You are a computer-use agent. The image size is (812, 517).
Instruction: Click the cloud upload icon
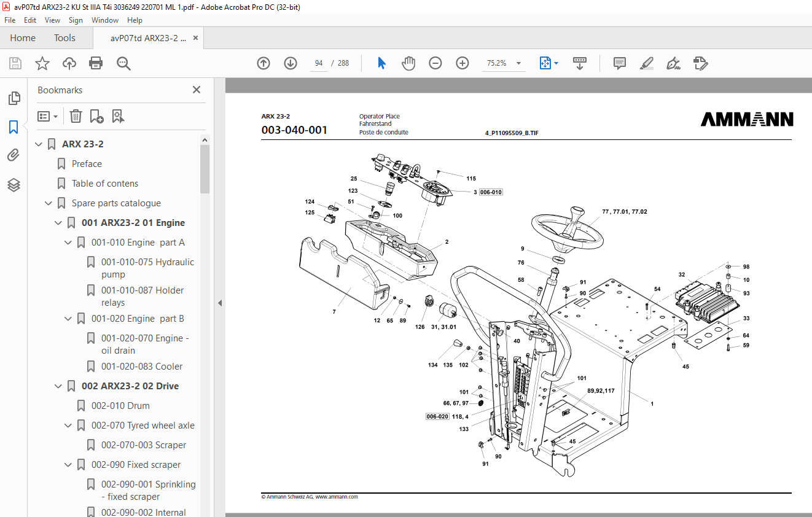(69, 63)
